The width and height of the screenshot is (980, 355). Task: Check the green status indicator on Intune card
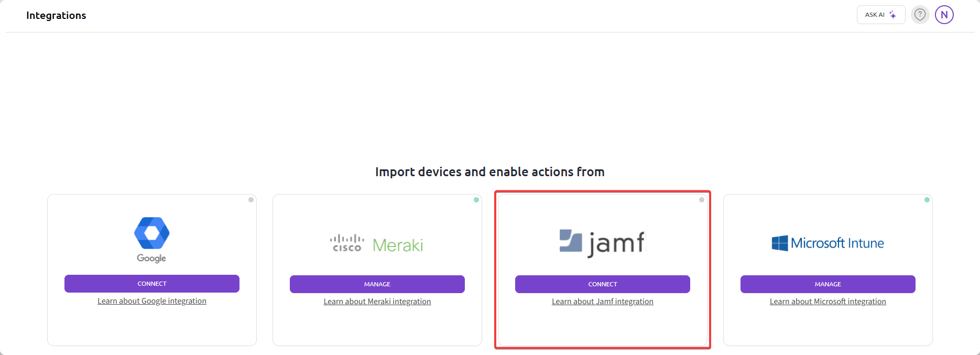[x=926, y=199]
